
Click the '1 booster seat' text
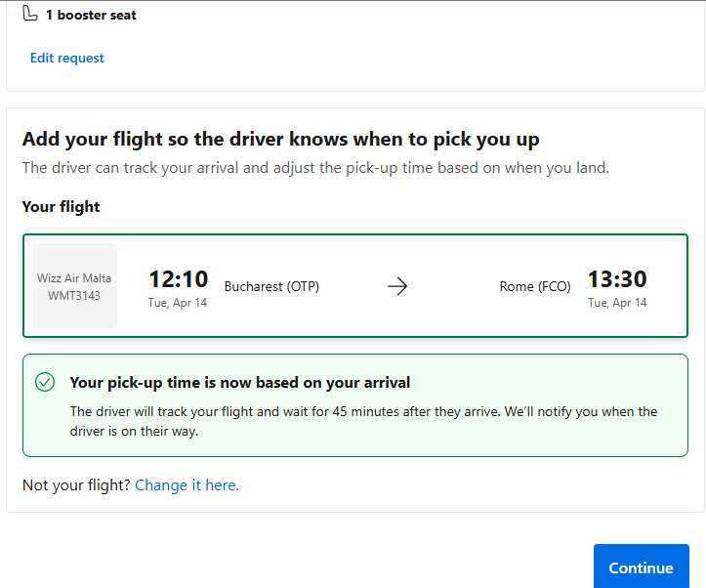[x=91, y=15]
